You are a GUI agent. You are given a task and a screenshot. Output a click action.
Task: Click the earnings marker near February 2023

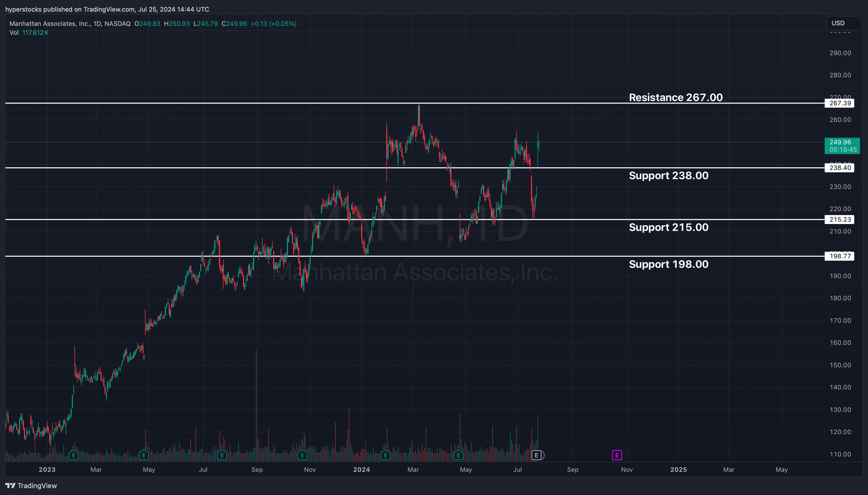click(74, 455)
